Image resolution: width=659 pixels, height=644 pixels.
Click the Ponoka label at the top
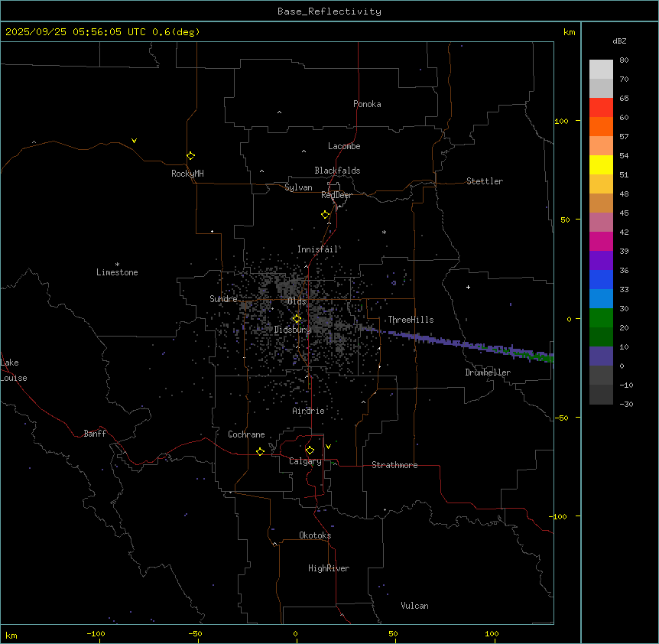click(367, 104)
